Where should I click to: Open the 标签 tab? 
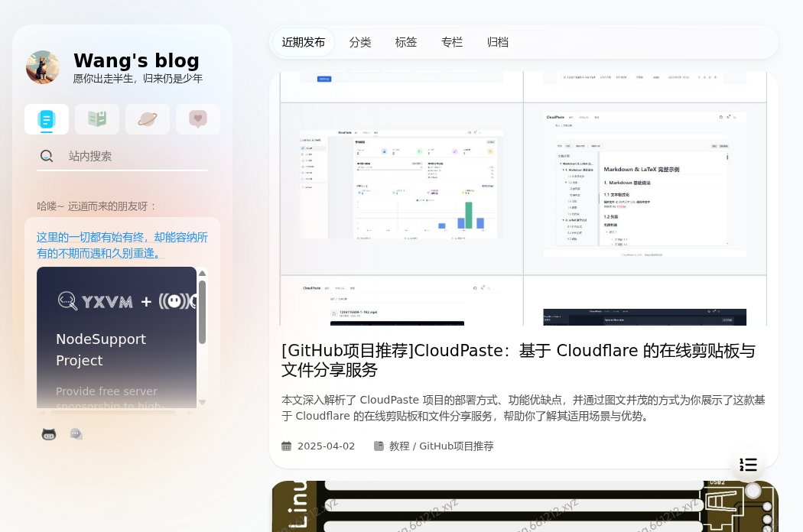coord(406,42)
